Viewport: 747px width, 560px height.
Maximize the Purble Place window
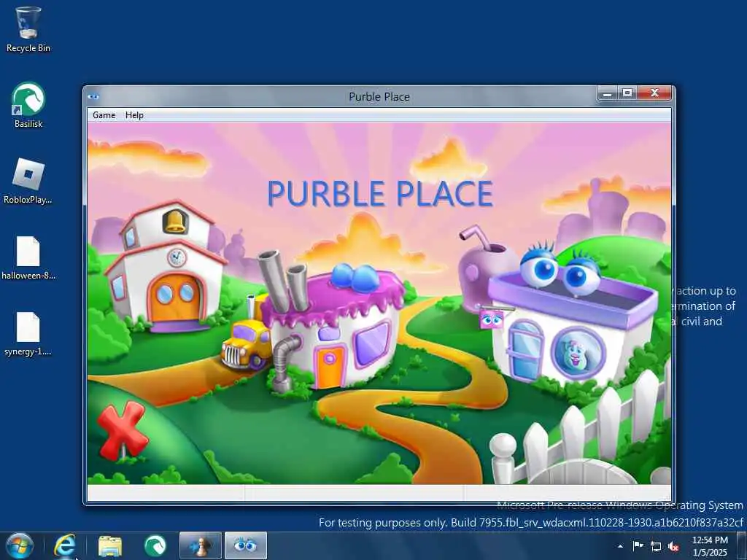(627, 94)
